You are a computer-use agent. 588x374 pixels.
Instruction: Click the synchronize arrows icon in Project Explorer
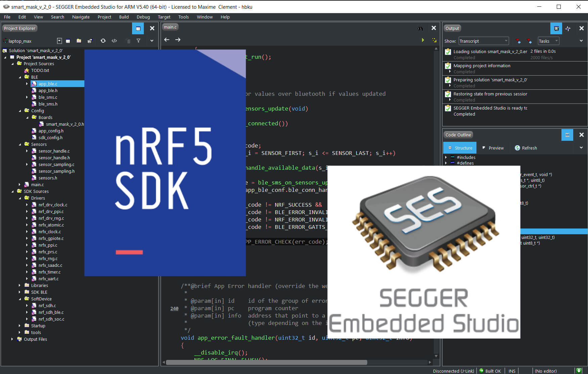click(103, 41)
